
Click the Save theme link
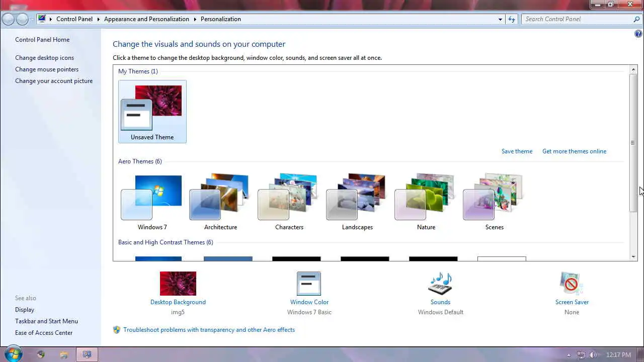pyautogui.click(x=517, y=151)
